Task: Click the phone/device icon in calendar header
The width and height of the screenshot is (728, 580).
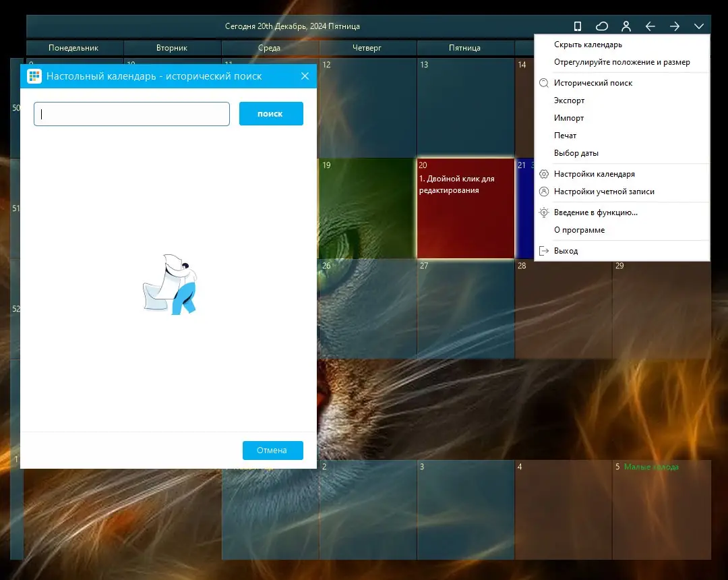Action: coord(578,26)
